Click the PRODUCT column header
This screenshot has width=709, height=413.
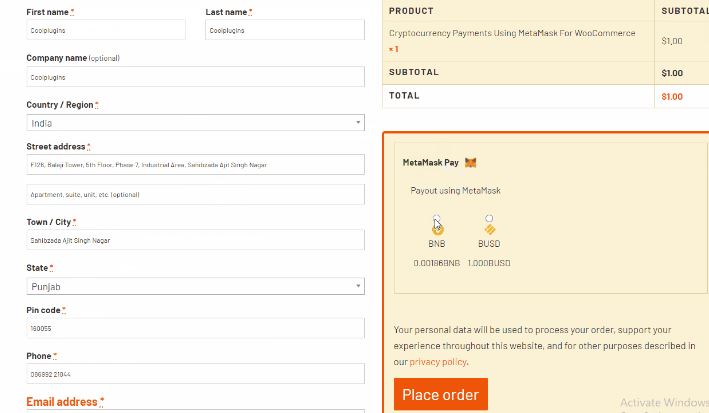click(411, 11)
